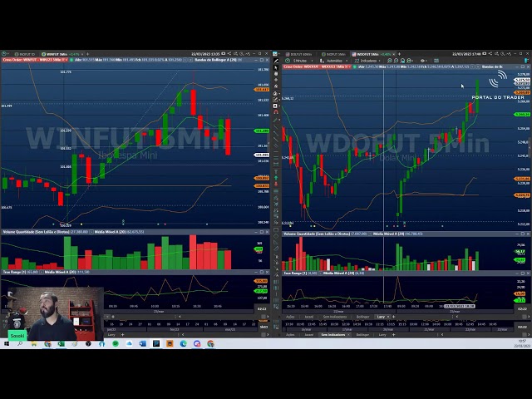Toggle the red magnet snap tool
This screenshot has width=532, height=399.
click(276, 112)
